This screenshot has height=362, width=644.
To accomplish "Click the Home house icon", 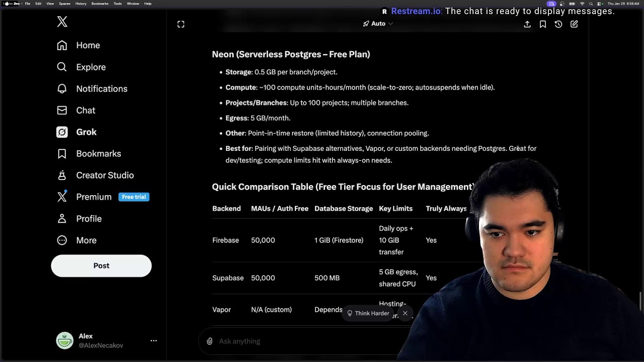I will point(62,45).
